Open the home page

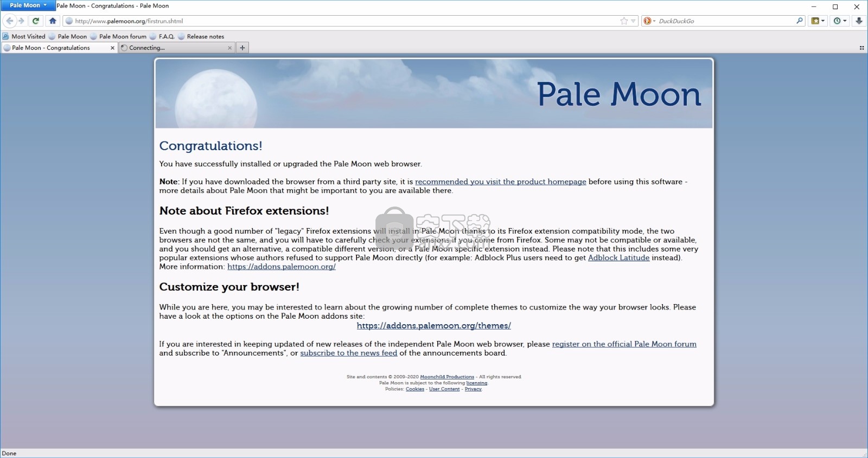pos(53,21)
